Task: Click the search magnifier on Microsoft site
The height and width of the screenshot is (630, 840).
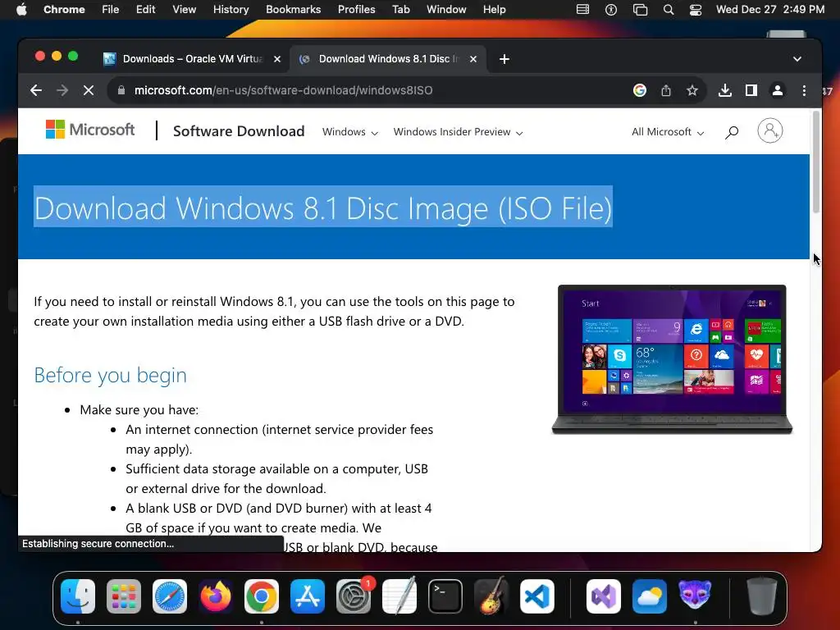Action: pyautogui.click(x=731, y=132)
